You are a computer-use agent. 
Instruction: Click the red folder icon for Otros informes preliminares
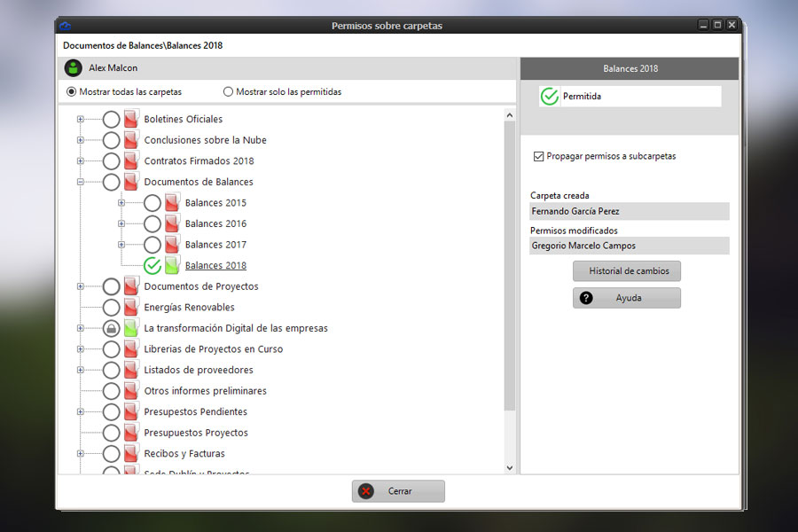(131, 390)
